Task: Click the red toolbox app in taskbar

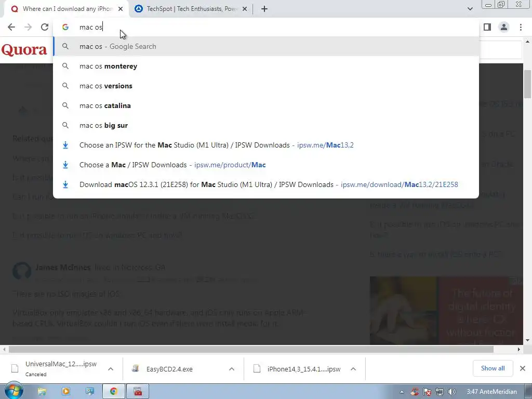Action: coord(138,392)
